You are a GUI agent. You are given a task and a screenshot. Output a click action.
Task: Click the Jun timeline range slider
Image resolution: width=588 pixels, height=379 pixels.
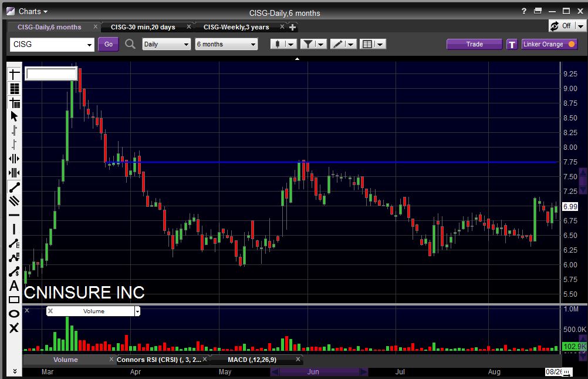pyautogui.click(x=319, y=372)
